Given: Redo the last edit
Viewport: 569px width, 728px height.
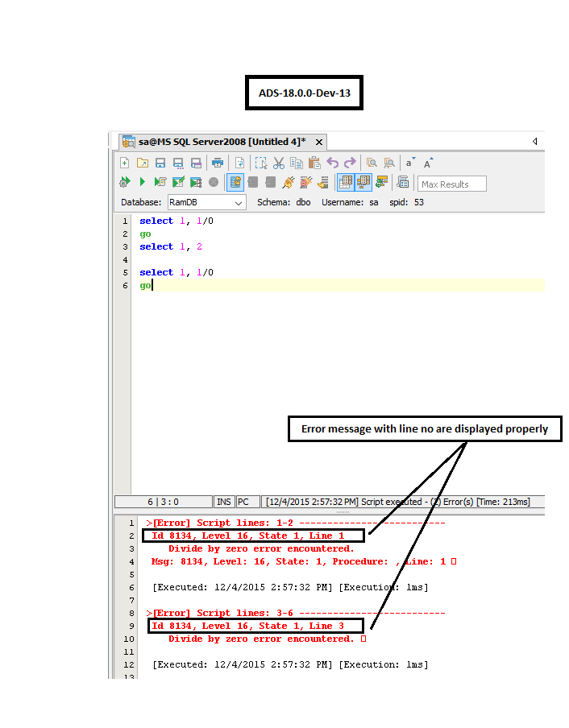Looking at the screenshot, I should [350, 163].
